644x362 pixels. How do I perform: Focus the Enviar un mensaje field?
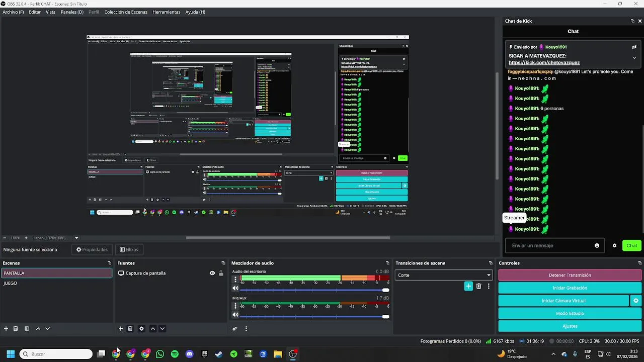[x=549, y=246]
